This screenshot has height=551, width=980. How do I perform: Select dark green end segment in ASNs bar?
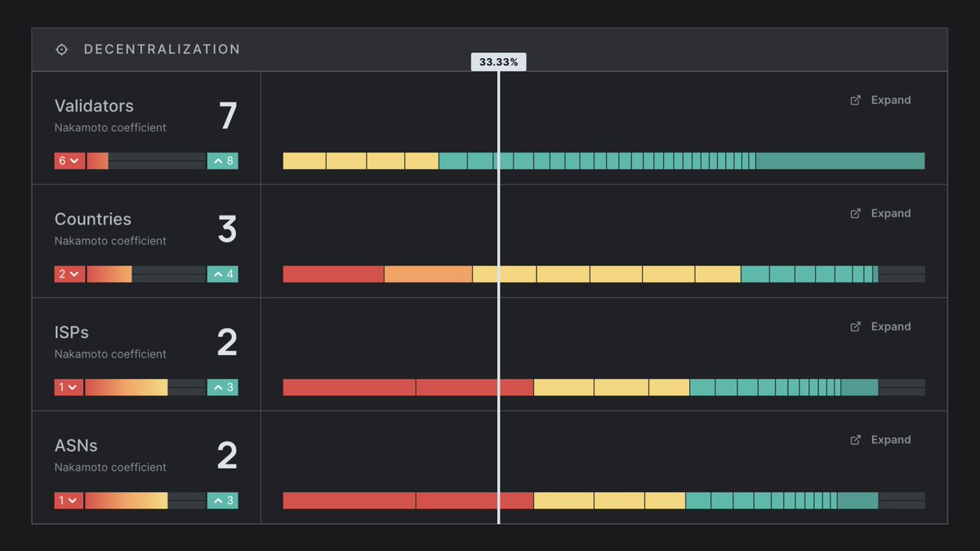click(857, 500)
